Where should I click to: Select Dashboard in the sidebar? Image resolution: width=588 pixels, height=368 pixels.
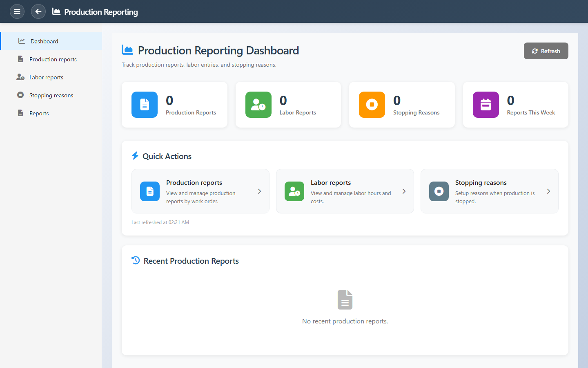tap(44, 41)
